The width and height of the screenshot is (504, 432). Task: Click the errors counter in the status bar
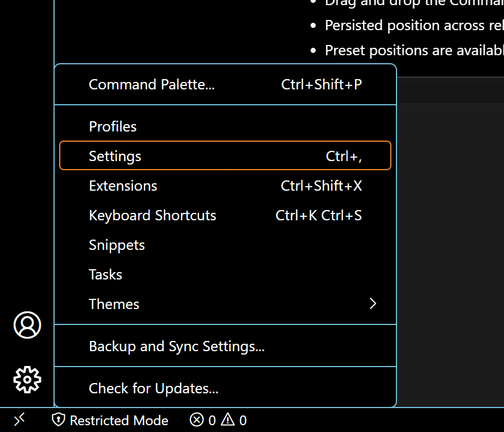click(203, 420)
